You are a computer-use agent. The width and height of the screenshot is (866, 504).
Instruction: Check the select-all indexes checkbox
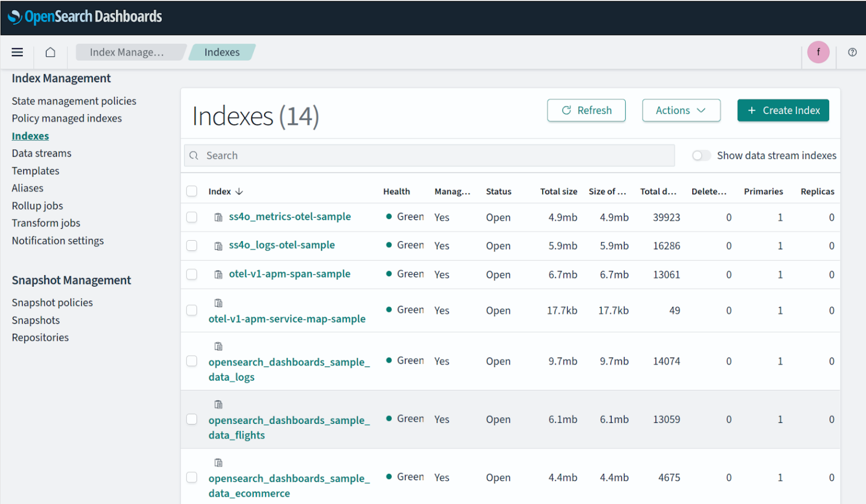[x=192, y=191]
